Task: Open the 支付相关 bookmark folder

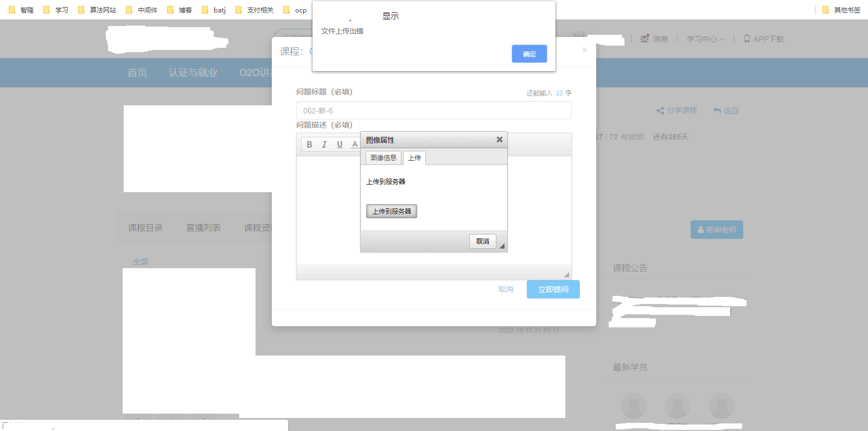Action: pos(254,10)
